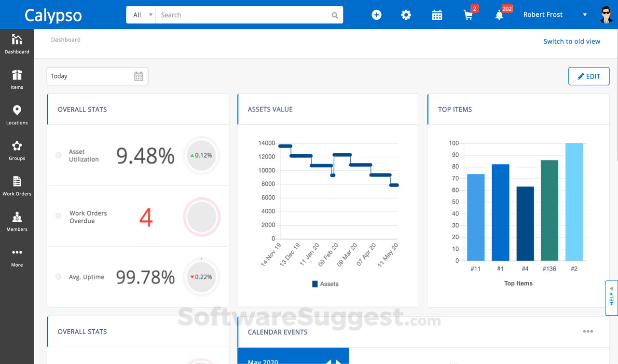Click inside the search input field
The image size is (618, 364).
[x=241, y=14]
